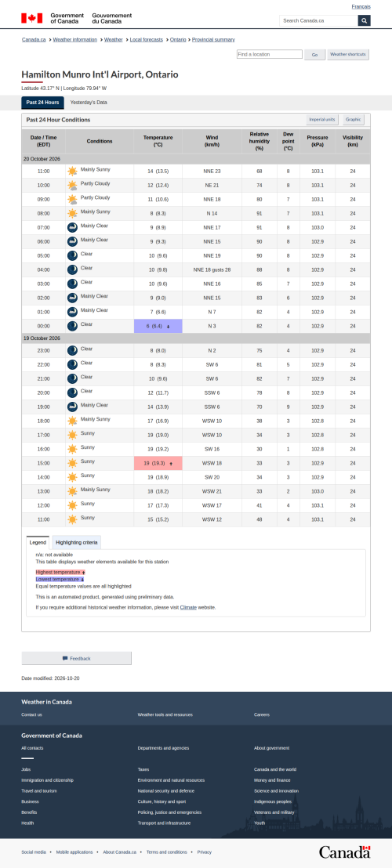Click the Ontario breadcrumb link
392x868 pixels.
coord(178,40)
